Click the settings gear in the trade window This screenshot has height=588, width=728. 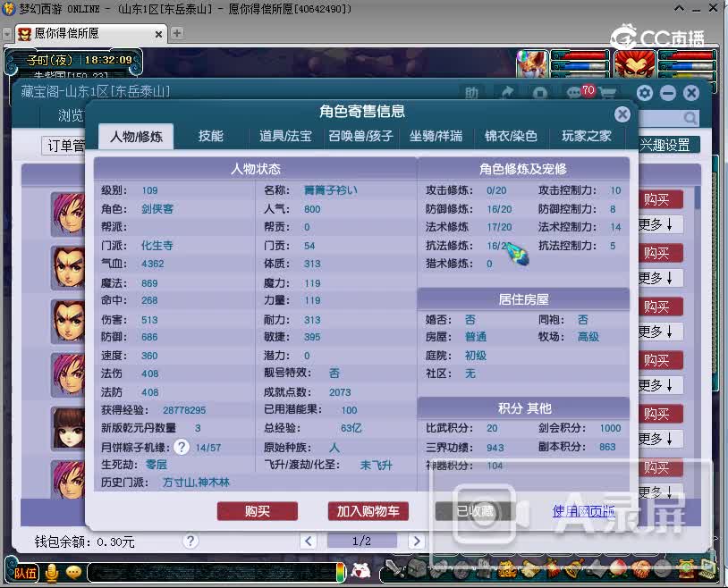[x=646, y=92]
